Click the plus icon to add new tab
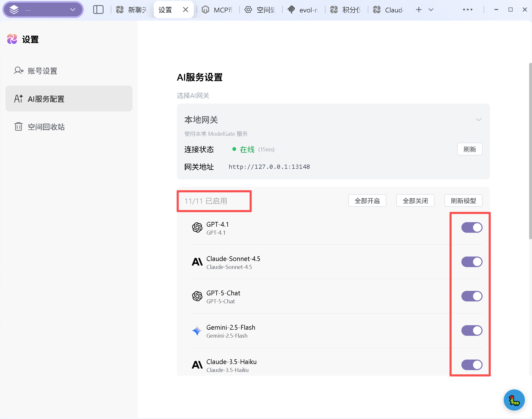The height and width of the screenshot is (419, 532). (x=419, y=10)
